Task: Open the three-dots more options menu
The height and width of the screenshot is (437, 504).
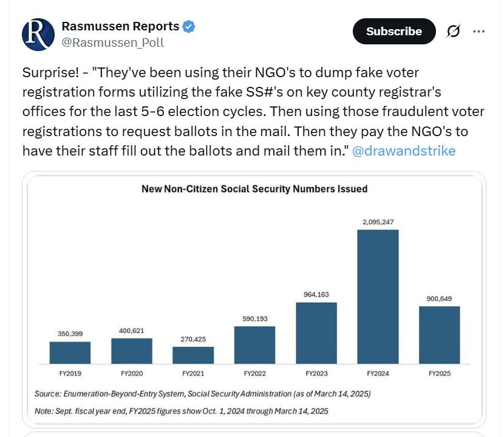Action: [479, 32]
